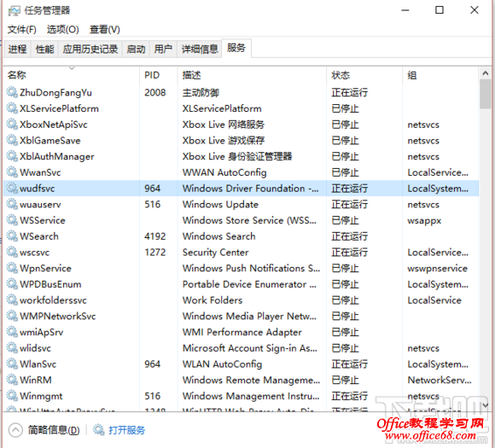Click the Windows Search description cell
Viewport: 495px width, 448px height.
[x=218, y=236]
